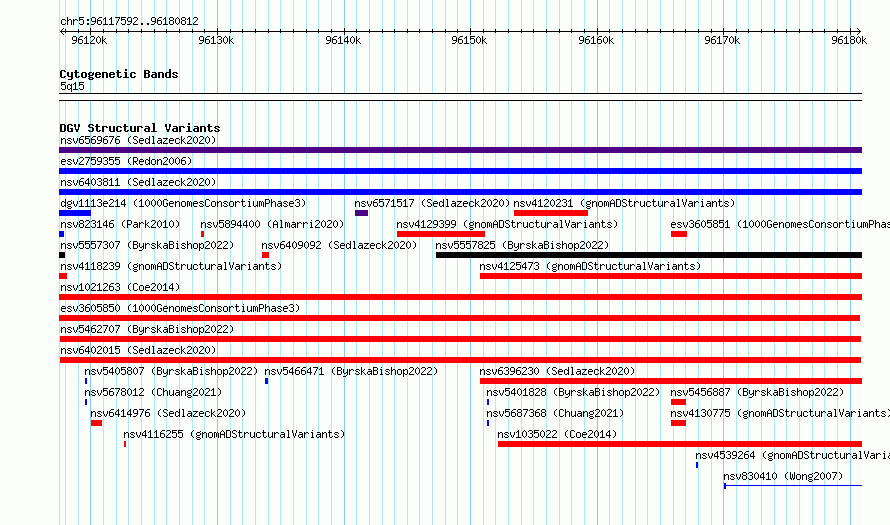The image size is (890, 525).
Task: Open nsv6403811 (Sedlazeck2020) variant label
Action: 138,182
